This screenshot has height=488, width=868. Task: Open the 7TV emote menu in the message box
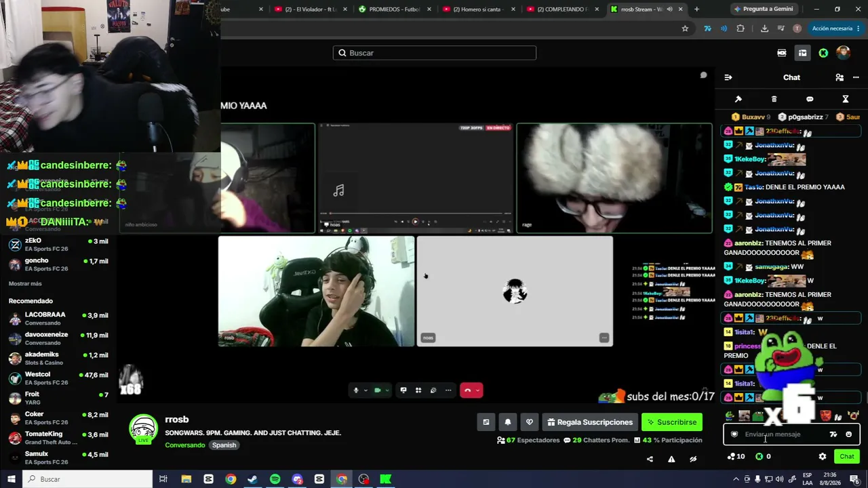[833, 434]
